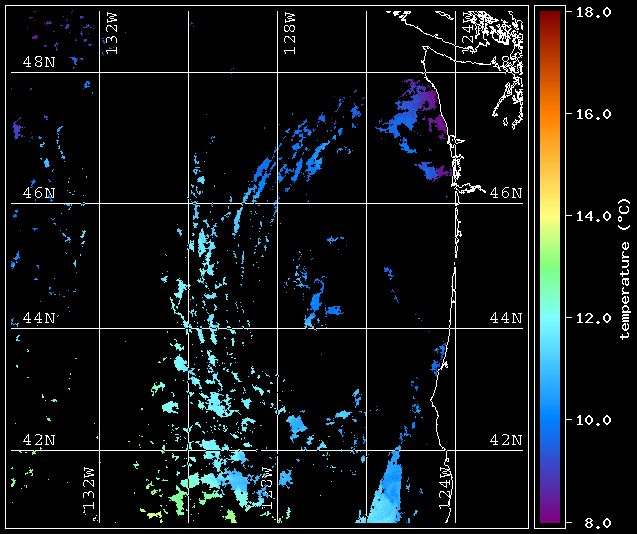Image resolution: width=637 pixels, height=534 pixels.
Task: Select the right 44N latitude label
Action: [x=504, y=318]
